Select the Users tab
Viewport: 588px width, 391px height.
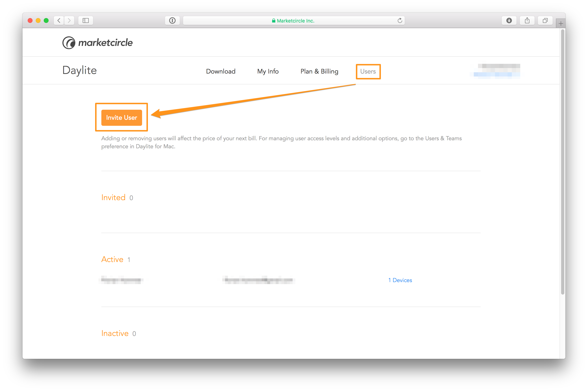pos(368,71)
